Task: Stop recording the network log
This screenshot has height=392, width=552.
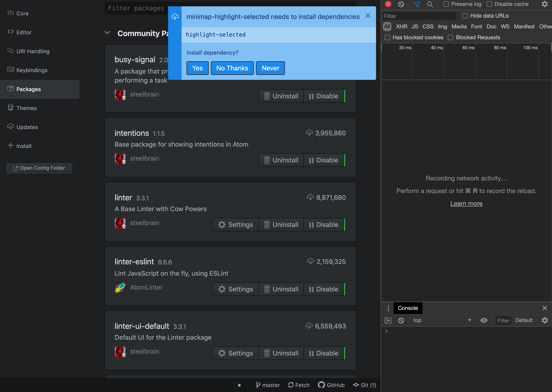Action: (x=388, y=4)
